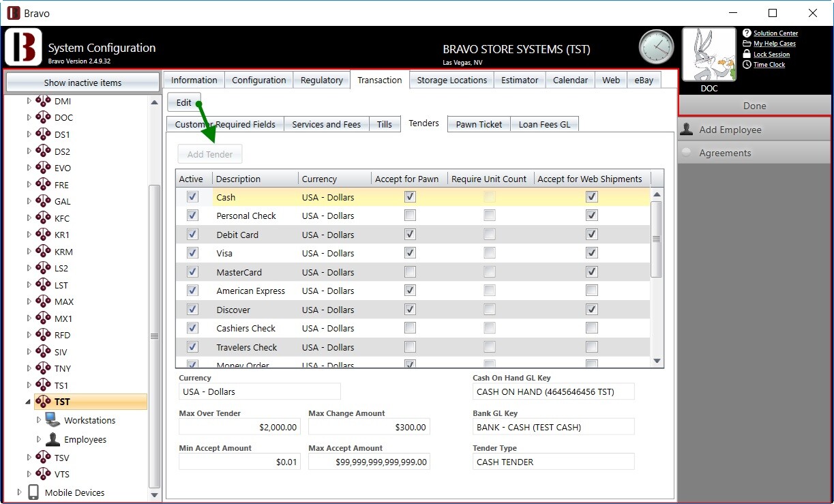Expand the SIV store tree node
Screen dimensions: 834x504
tap(29, 352)
